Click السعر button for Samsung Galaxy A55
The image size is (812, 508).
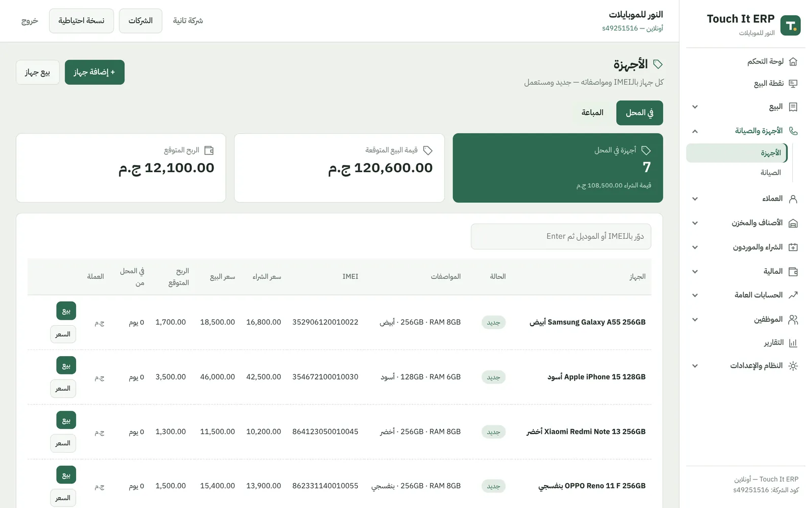[x=63, y=334]
